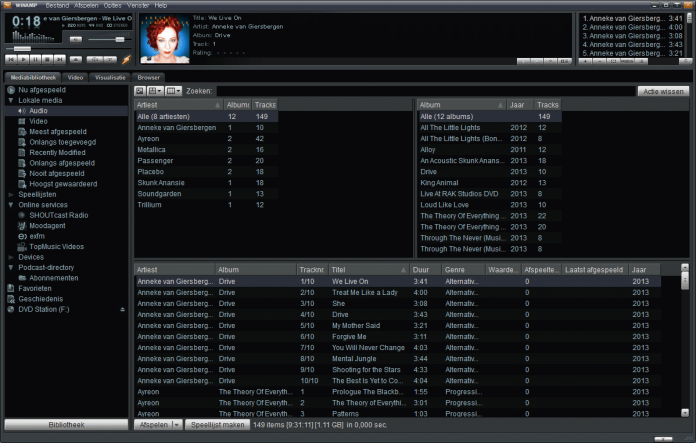This screenshot has width=696, height=443.
Task: Switch to the Video tab
Action: (x=75, y=77)
